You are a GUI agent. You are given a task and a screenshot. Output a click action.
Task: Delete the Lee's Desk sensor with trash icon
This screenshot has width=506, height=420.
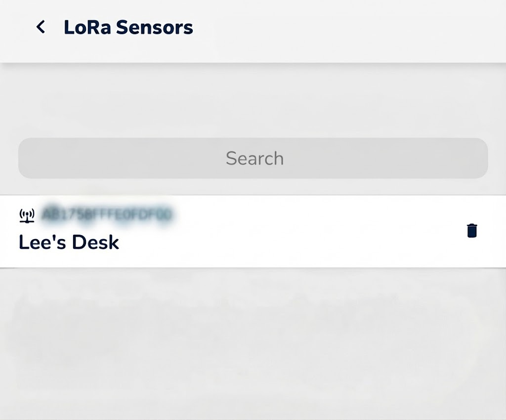(x=472, y=231)
